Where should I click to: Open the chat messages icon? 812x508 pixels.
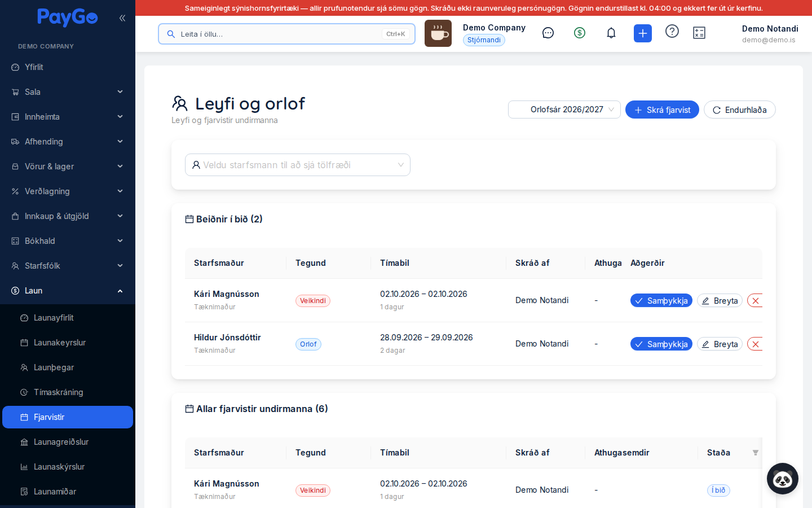click(x=548, y=33)
